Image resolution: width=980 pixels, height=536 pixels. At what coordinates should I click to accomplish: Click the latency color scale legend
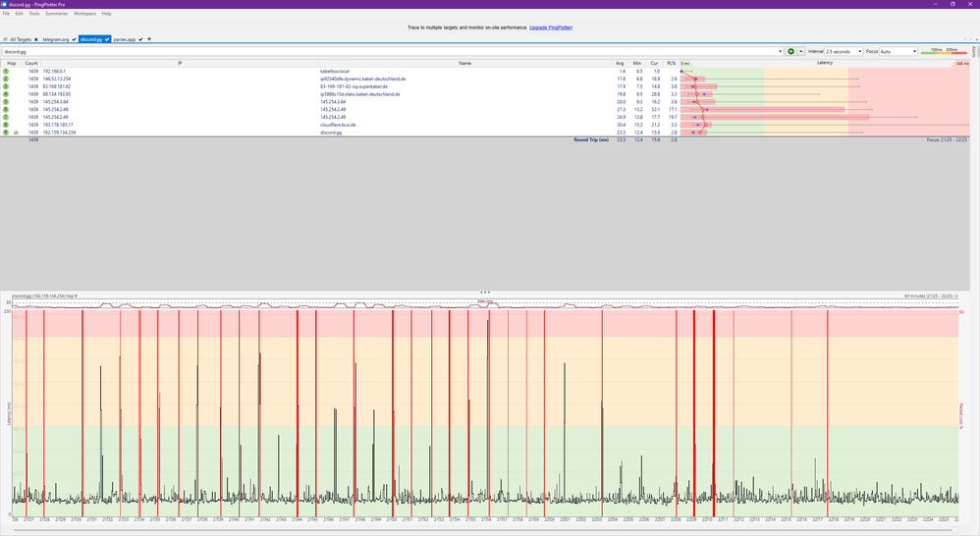click(944, 51)
